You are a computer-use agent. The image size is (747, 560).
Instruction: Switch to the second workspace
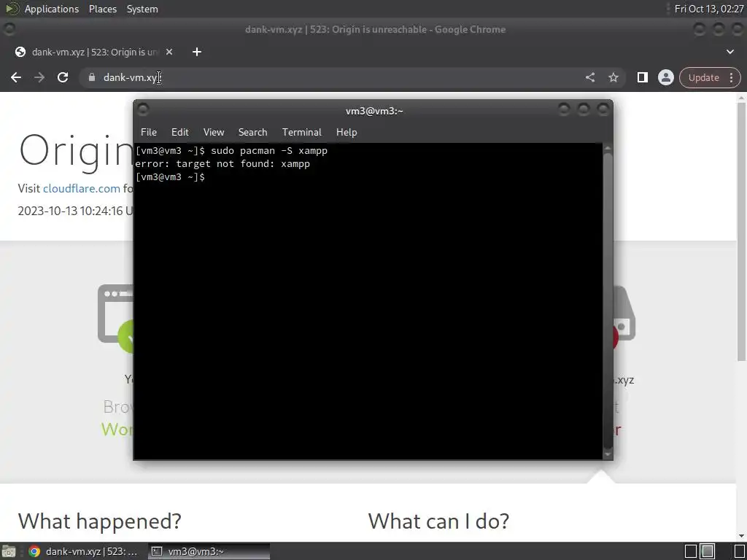[x=708, y=551]
